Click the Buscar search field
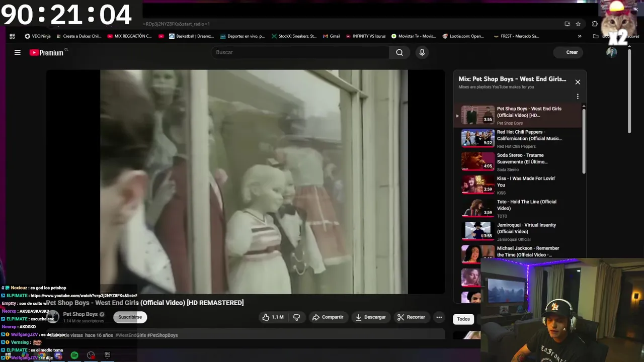Viewport: 644px width, 362px height. [300, 52]
